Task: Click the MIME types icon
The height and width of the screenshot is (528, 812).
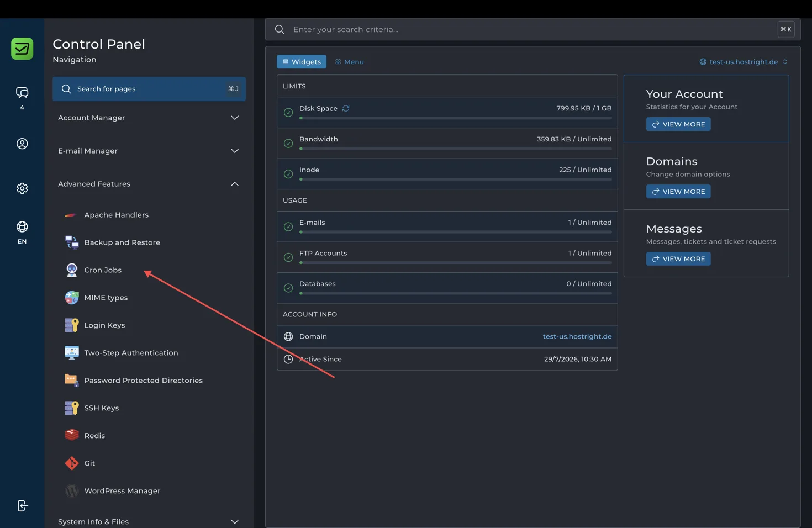Action: [x=72, y=298]
